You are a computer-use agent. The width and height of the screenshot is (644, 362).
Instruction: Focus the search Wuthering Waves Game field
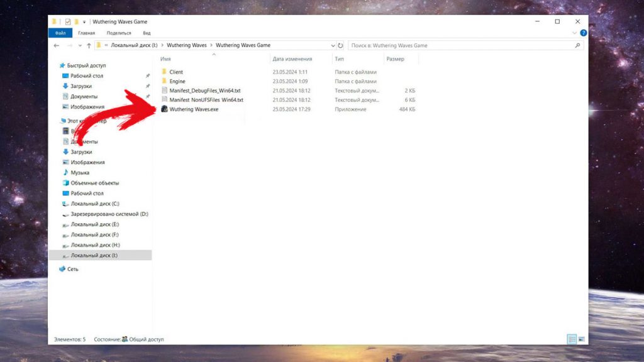click(465, 45)
